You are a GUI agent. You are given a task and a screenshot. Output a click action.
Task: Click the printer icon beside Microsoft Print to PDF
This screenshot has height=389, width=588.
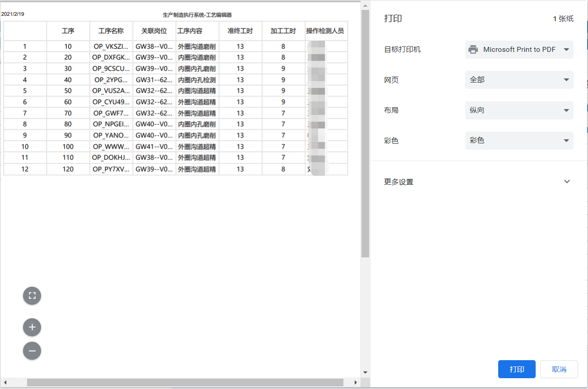[473, 50]
